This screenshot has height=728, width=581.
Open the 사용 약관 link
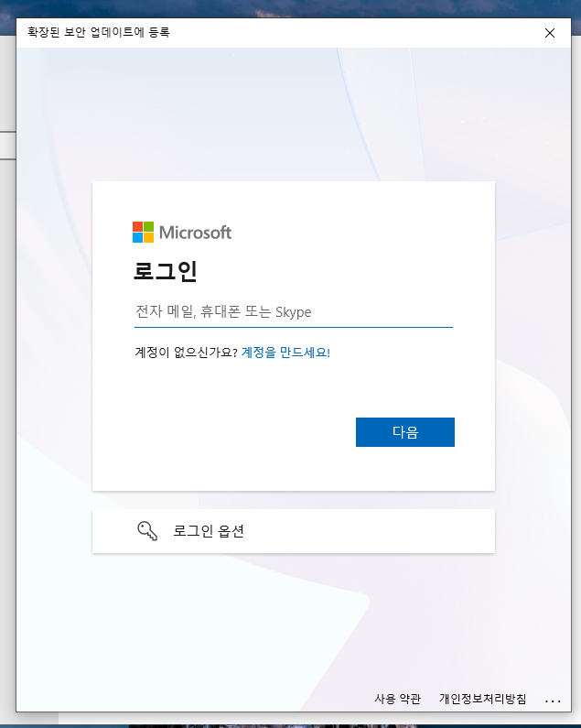pyautogui.click(x=397, y=699)
